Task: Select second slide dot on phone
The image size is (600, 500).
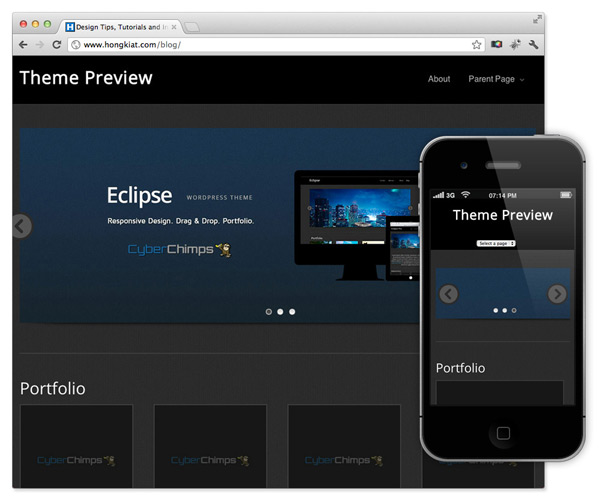Action: point(505,310)
